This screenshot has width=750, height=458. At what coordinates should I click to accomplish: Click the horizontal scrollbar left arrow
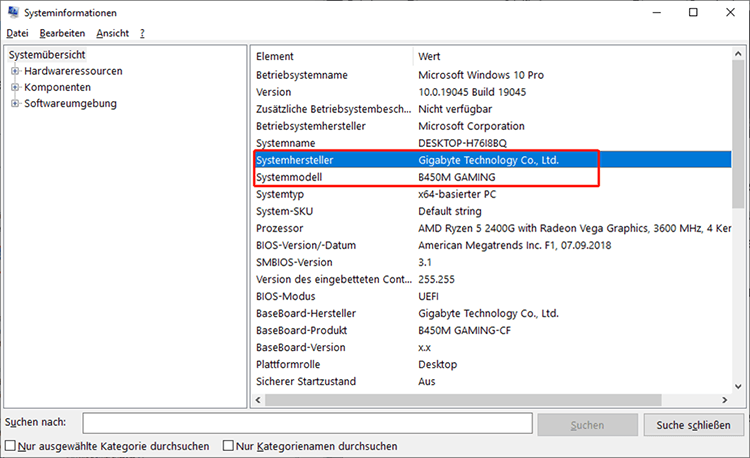click(x=258, y=400)
